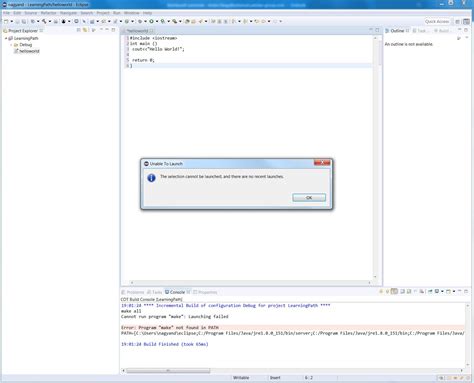Open the Refactor menu
Image resolution: width=474 pixels, height=383 pixels.
click(x=49, y=13)
